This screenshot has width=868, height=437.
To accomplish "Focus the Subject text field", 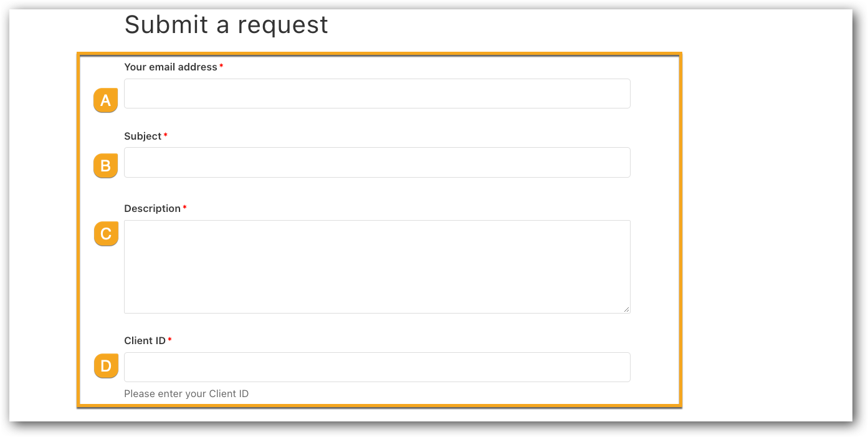I will (x=377, y=162).
